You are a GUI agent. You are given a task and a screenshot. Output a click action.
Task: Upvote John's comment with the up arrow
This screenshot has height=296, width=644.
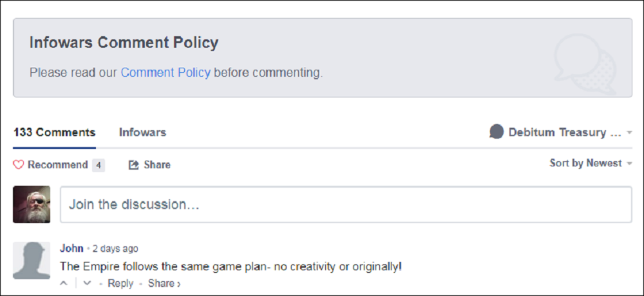(x=64, y=283)
